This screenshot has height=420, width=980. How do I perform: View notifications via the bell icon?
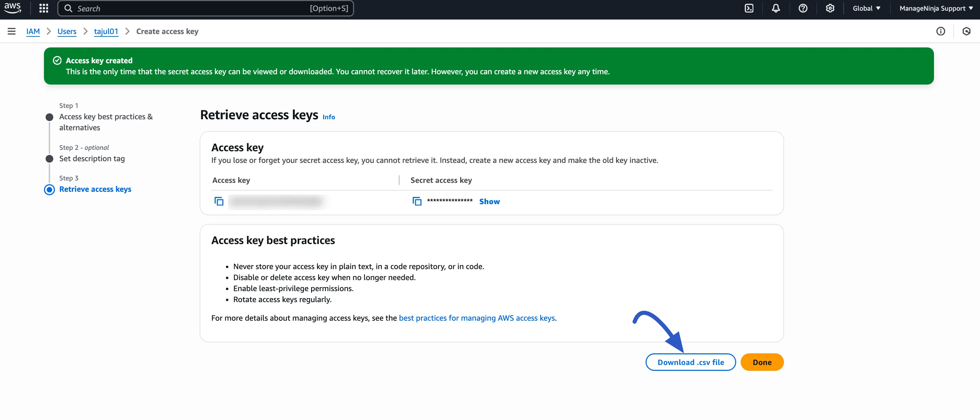(x=776, y=8)
